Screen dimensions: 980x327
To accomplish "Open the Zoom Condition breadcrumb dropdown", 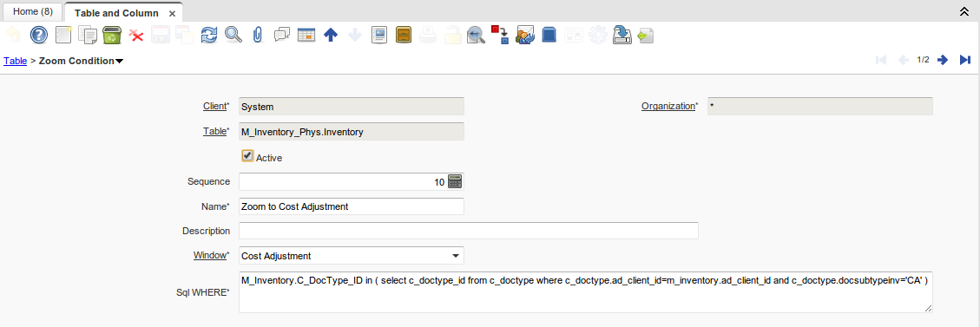I will coord(120,62).
